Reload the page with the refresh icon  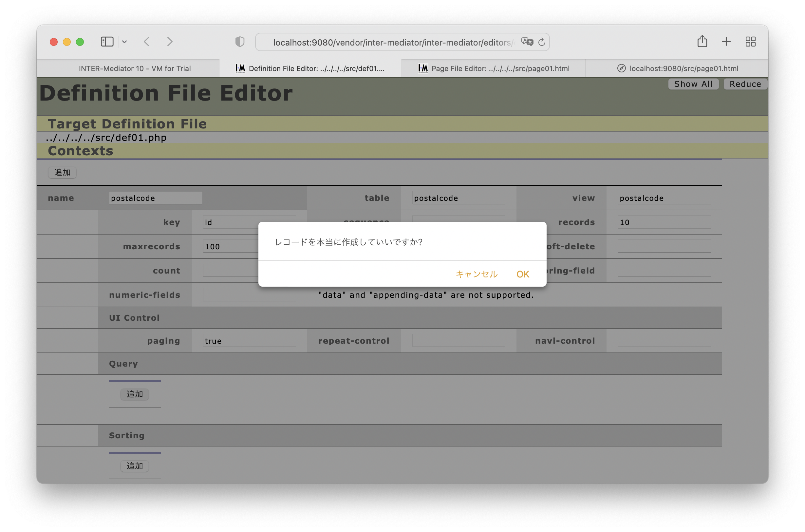click(x=542, y=42)
